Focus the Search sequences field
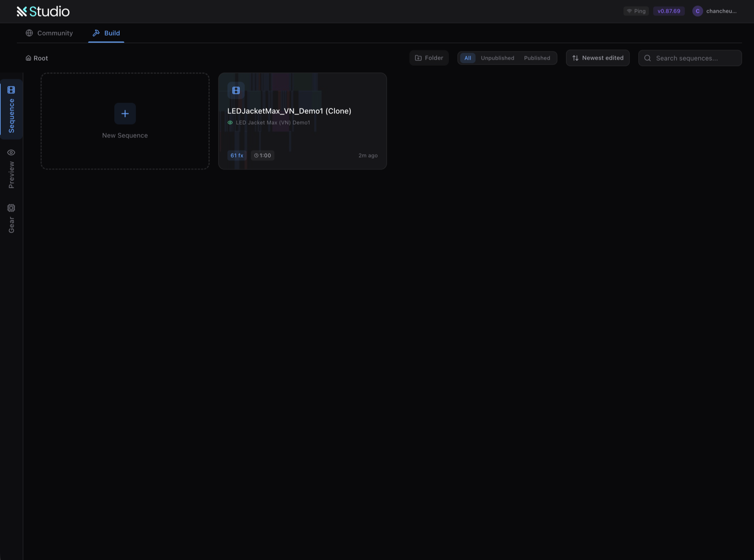Viewport: 754px width, 560px height. click(690, 58)
